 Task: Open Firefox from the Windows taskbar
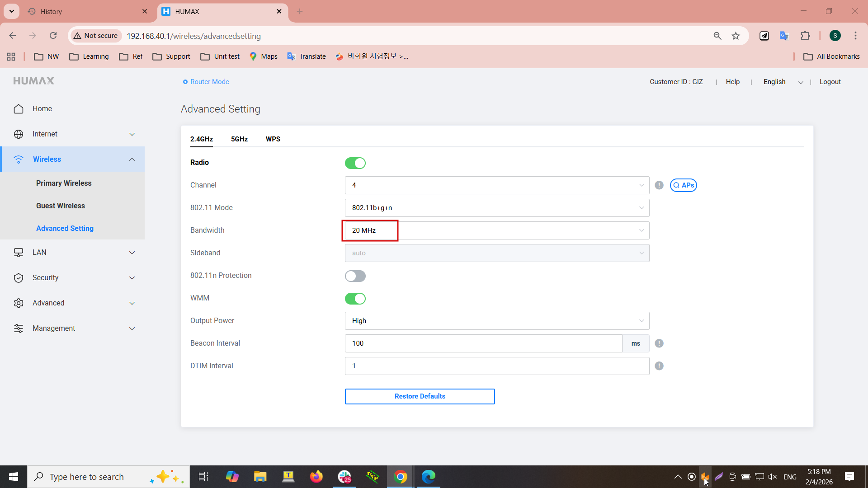(316, 477)
